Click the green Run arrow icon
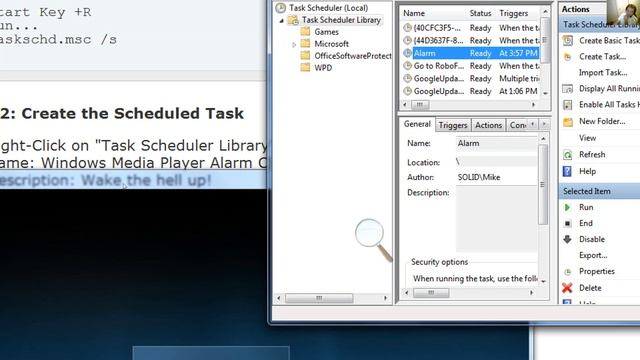 point(567,207)
